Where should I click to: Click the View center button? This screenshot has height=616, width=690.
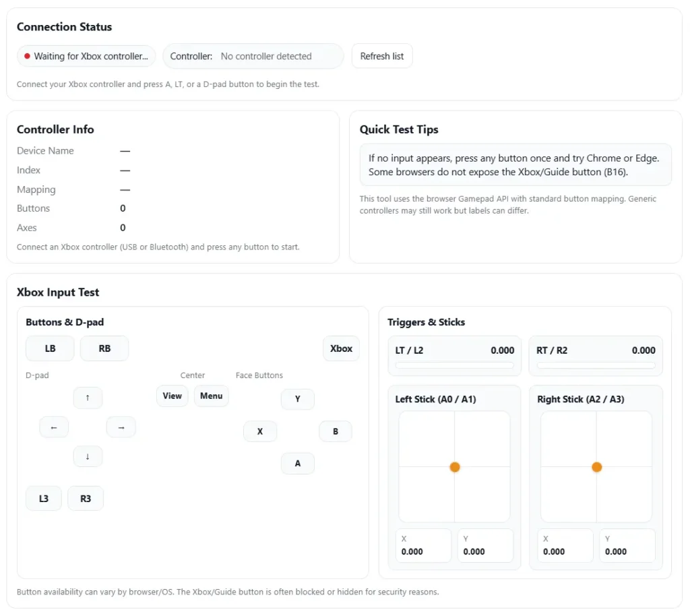click(x=172, y=396)
